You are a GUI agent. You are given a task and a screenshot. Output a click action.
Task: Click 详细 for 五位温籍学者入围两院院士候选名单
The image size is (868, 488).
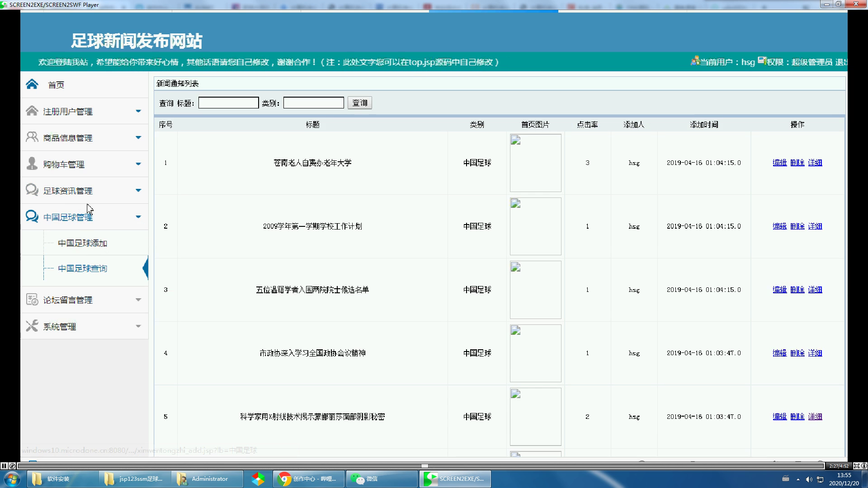coord(815,290)
